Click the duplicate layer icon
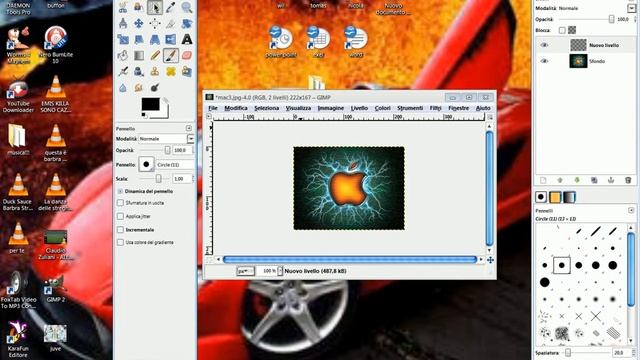This screenshot has width=640, height=360. pos(594,180)
